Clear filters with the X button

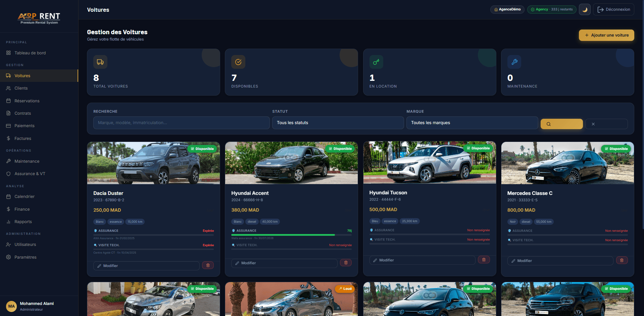(x=606, y=124)
